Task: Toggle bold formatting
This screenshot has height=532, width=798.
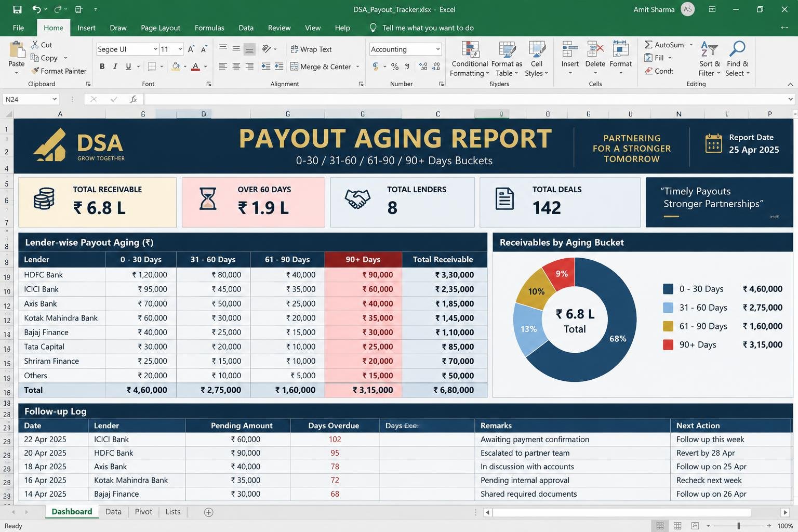Action: click(102, 66)
